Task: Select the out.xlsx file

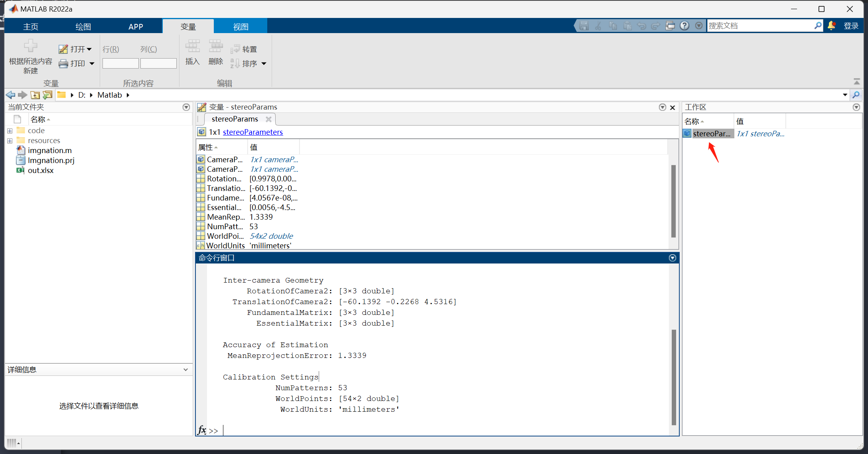Action: coord(40,170)
